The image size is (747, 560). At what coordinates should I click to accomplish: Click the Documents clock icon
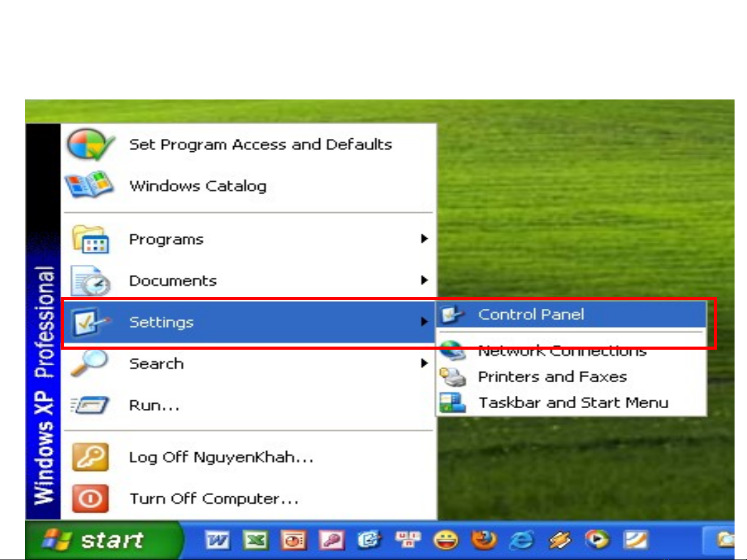[91, 281]
